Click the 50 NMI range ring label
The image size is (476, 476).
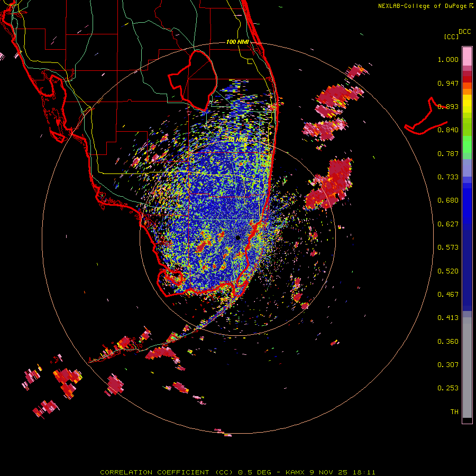point(237,140)
